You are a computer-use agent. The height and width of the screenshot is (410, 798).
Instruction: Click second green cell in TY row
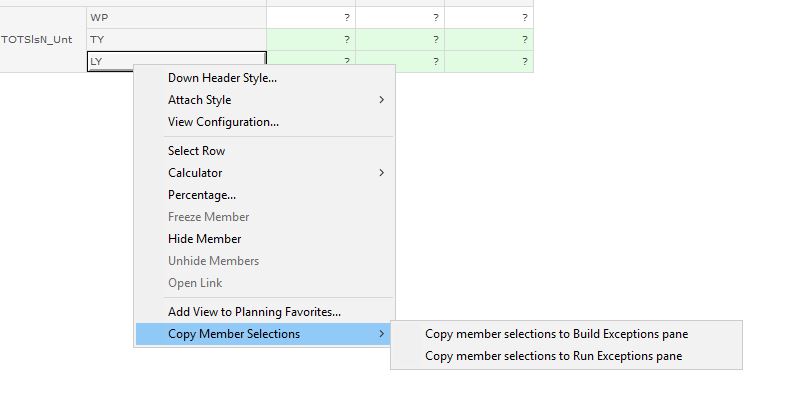point(400,39)
